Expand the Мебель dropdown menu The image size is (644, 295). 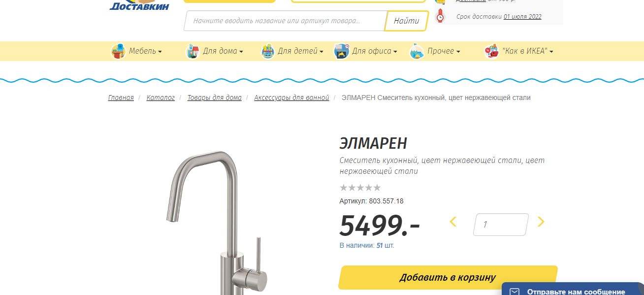coord(145,51)
